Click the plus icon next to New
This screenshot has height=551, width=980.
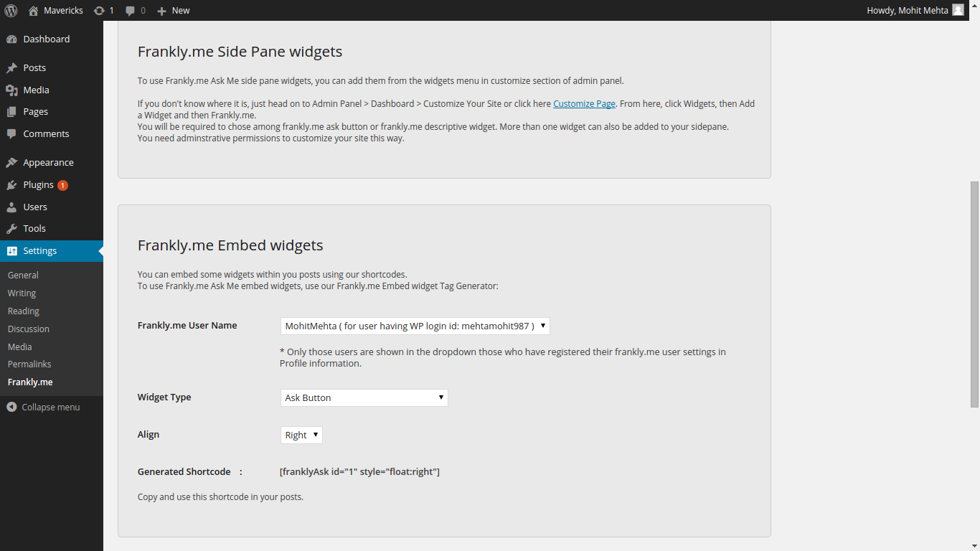tap(161, 11)
